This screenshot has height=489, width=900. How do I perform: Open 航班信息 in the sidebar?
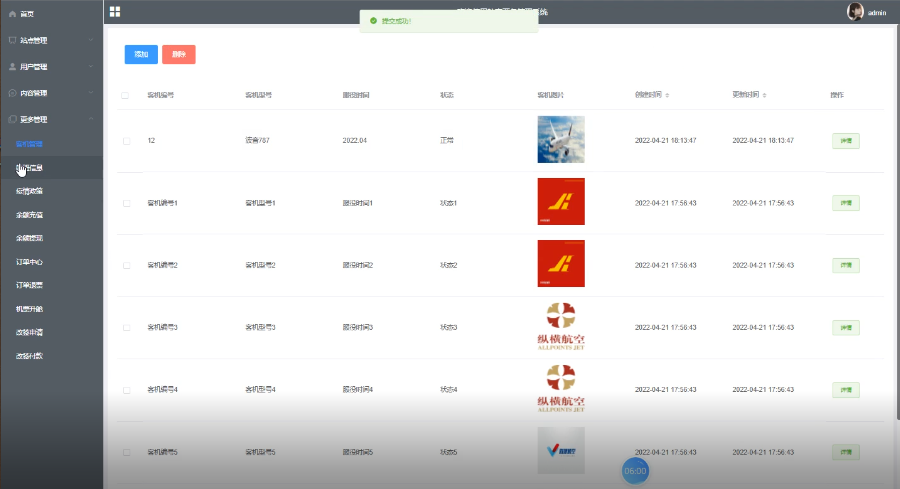[51, 168]
